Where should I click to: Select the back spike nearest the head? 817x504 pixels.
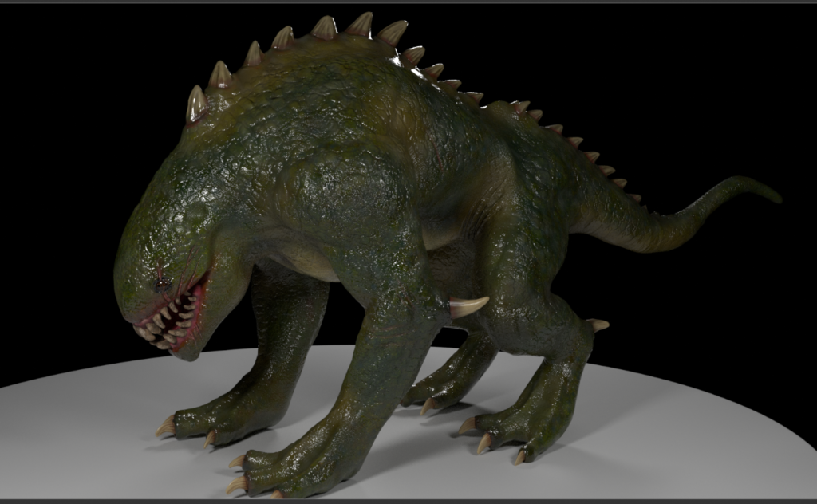click(196, 104)
